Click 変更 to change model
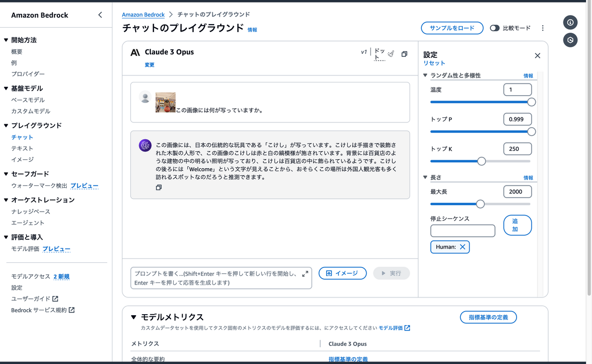Viewport: 592px width, 364px height. tap(149, 65)
